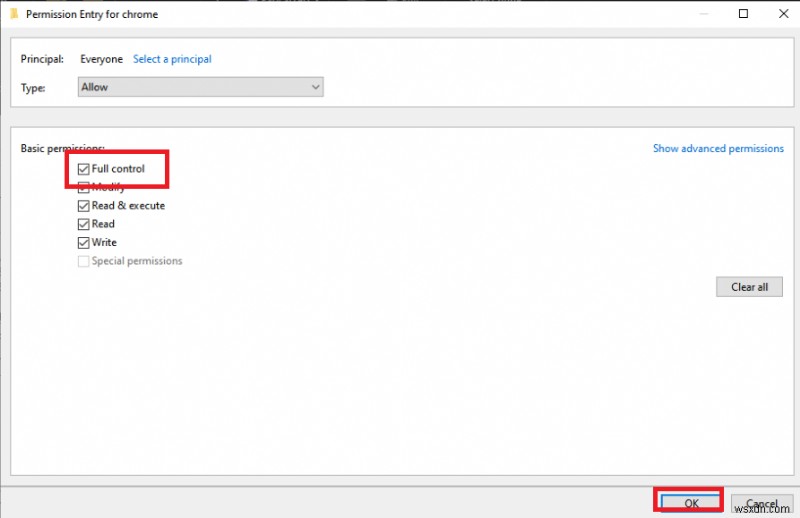Click the Clear all button
Viewport: 800px width, 518px height.
[749, 287]
